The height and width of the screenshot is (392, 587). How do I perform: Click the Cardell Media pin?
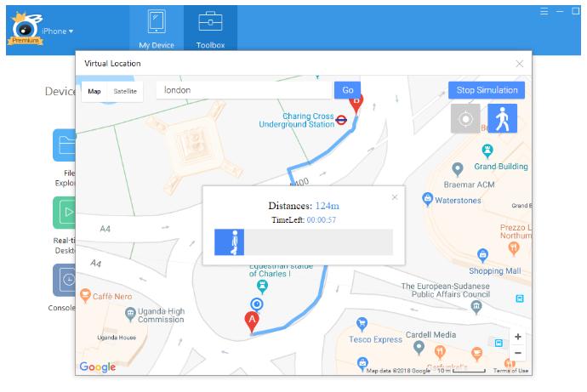[x=419, y=348]
